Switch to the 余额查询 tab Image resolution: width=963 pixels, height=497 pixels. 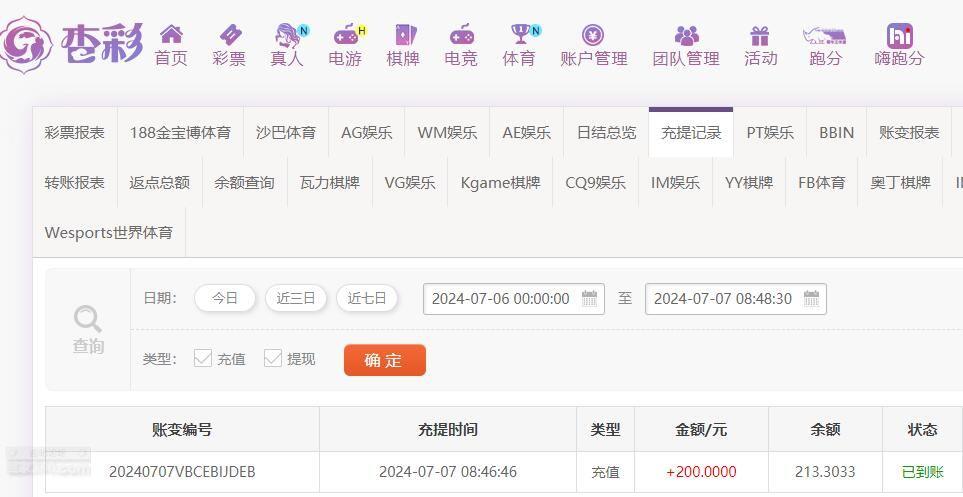[244, 182]
